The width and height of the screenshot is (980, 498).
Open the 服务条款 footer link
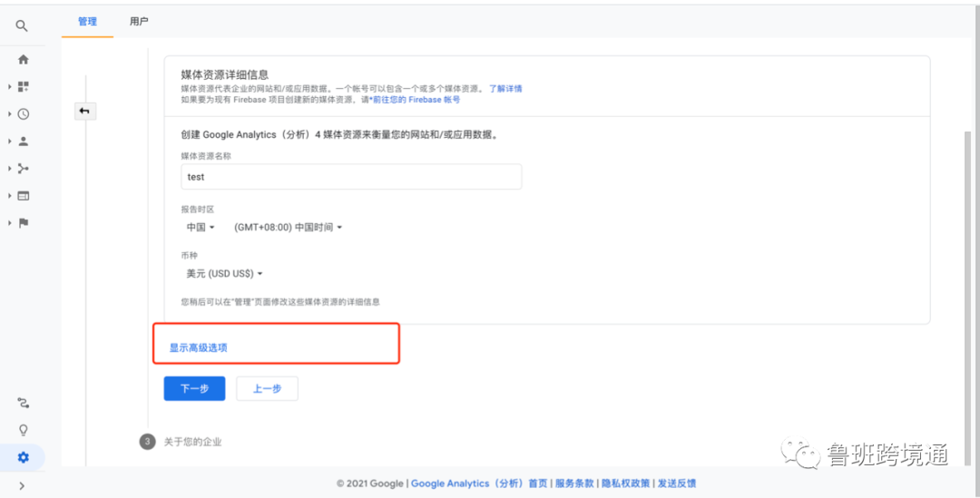[573, 483]
